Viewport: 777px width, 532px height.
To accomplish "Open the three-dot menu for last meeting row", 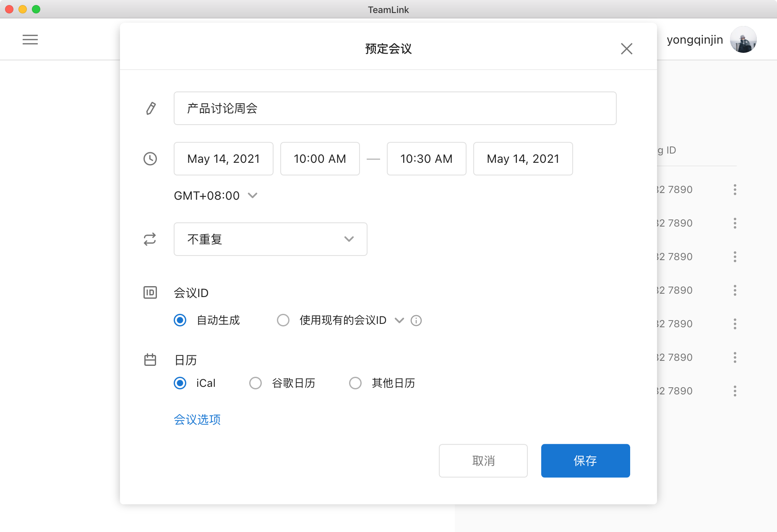I will tap(735, 391).
